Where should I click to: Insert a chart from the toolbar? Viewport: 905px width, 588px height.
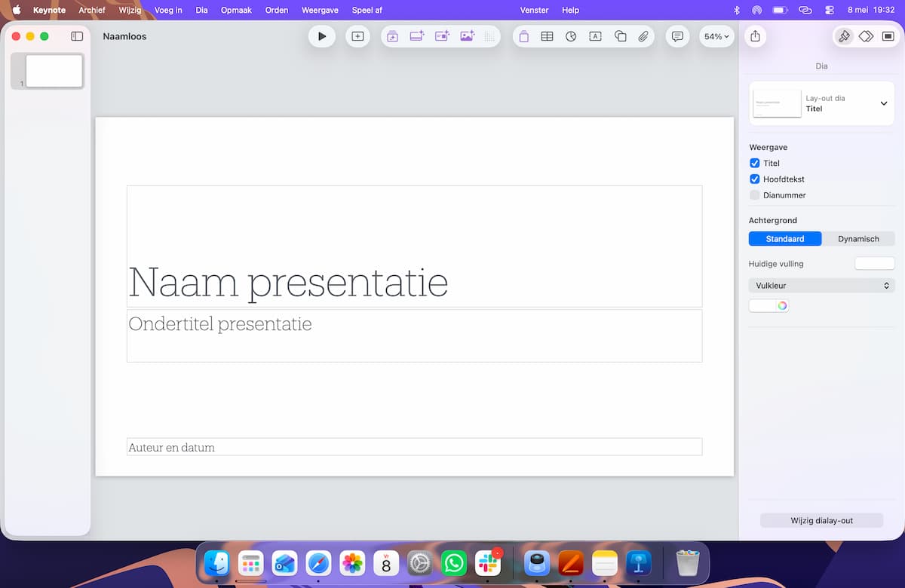point(571,36)
